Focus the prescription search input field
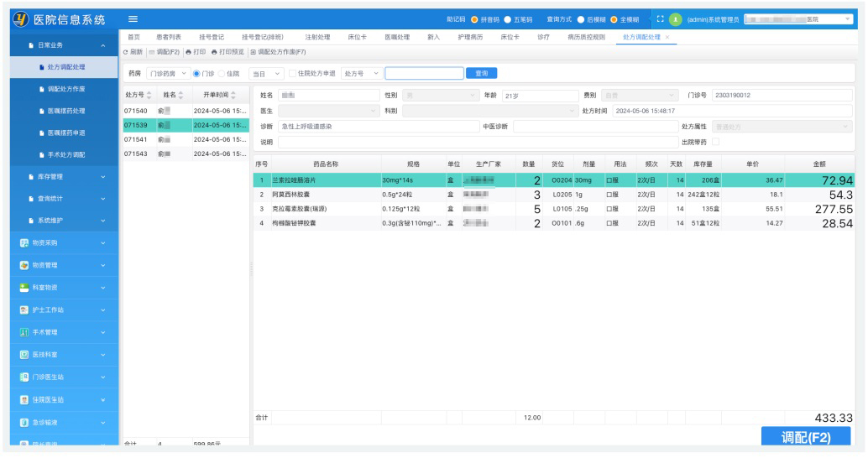868x458 pixels. tap(424, 73)
